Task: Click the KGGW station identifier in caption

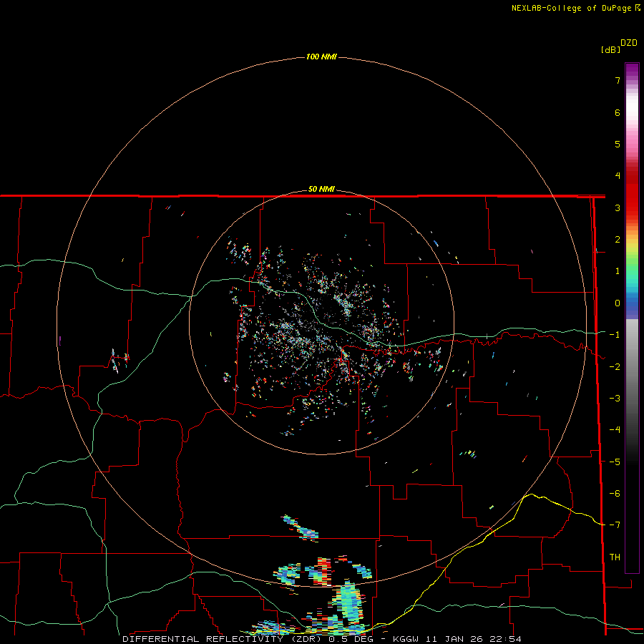Action: point(406,639)
